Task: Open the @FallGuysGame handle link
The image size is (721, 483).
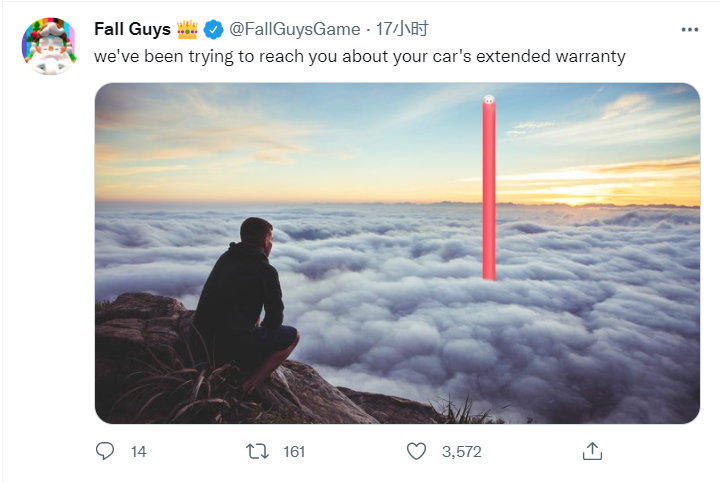Action: (x=295, y=29)
